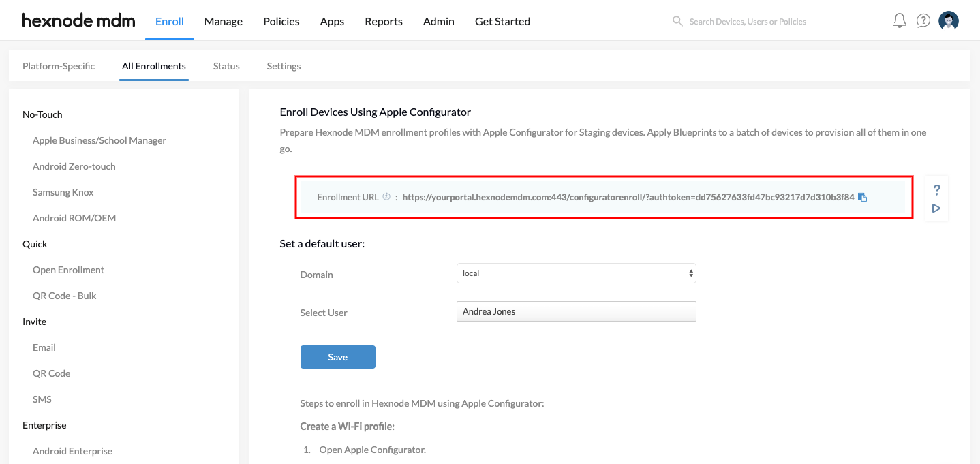Click 'Enroll Devices Using Apple Configurator' heading

point(376,112)
